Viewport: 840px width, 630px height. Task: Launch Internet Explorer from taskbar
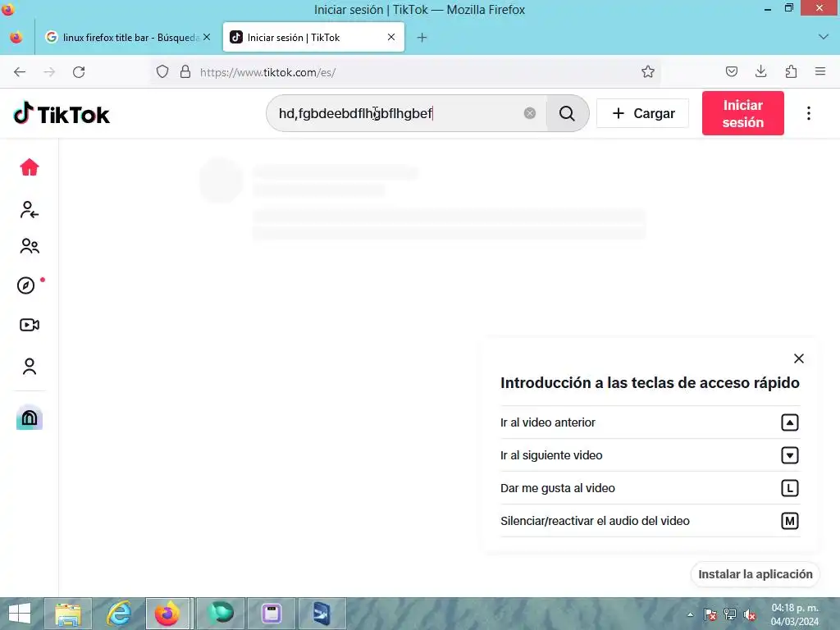119,614
